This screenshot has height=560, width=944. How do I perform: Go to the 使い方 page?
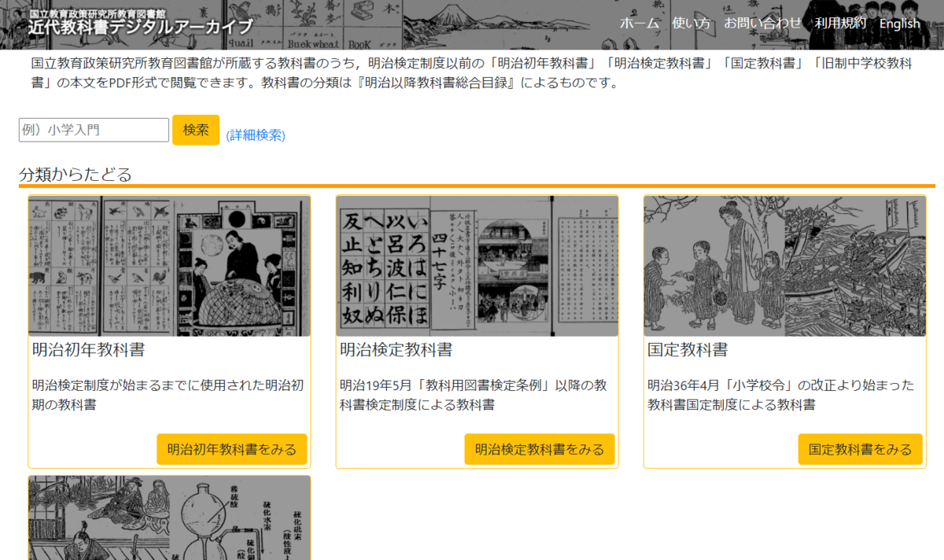[691, 24]
